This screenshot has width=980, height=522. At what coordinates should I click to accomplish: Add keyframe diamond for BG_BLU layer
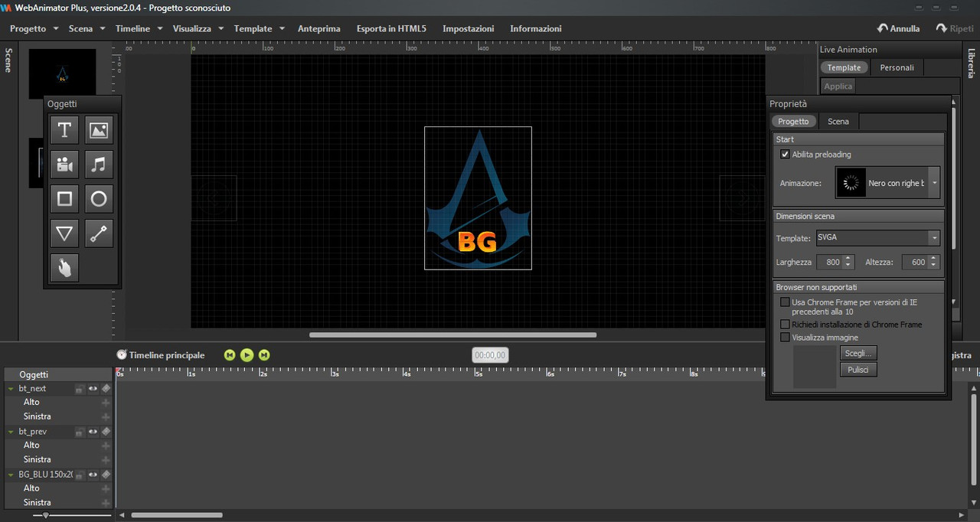click(x=106, y=475)
